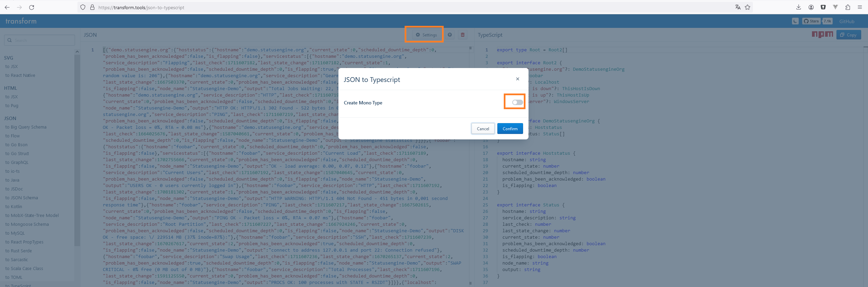Click the translate page icon
The width and height of the screenshot is (868, 287).
(738, 7)
